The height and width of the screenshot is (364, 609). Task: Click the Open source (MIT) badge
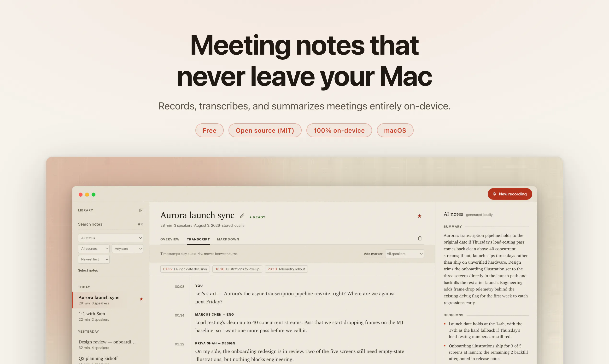[x=265, y=130]
